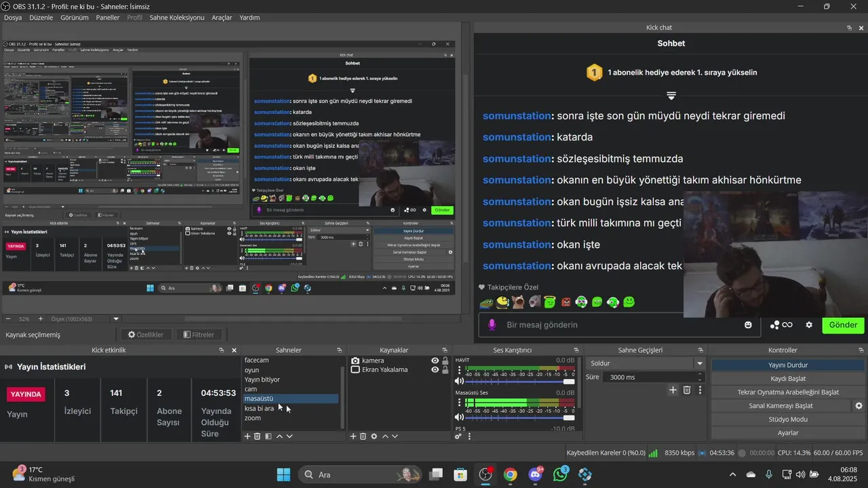Open virtual camera settings gear icon

[x=859, y=405]
